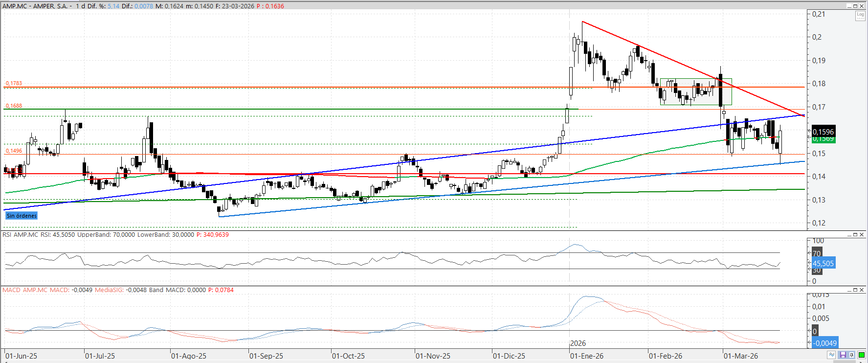The width and height of the screenshot is (868, 363).
Task: Click the 'MACD AMP.MC' indicator title
Action: 25,290
